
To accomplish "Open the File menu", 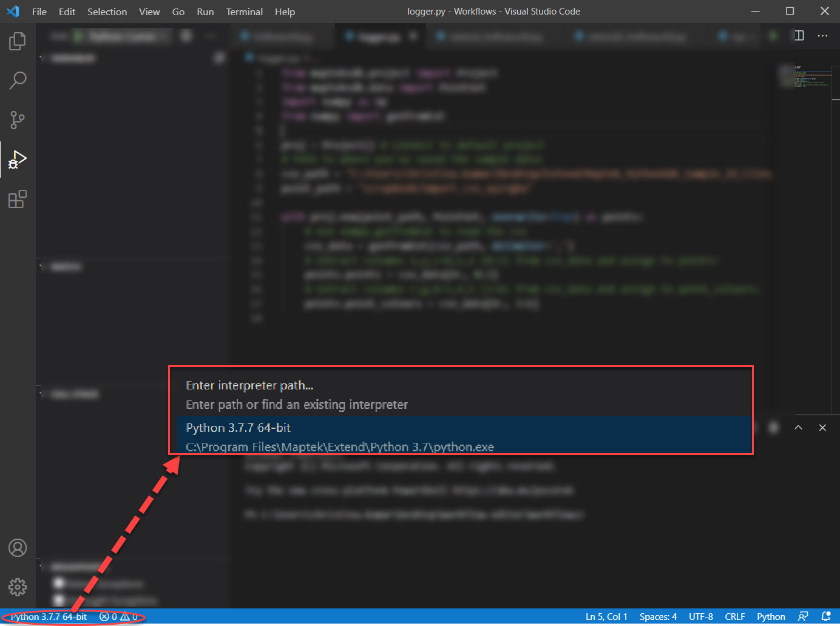I will [x=39, y=12].
